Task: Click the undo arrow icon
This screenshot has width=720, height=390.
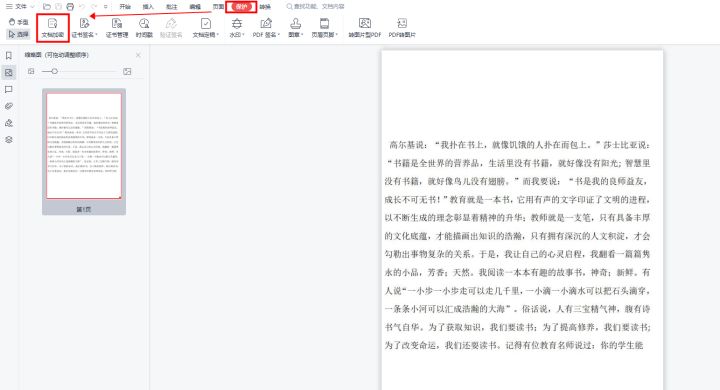Action: click(x=82, y=6)
